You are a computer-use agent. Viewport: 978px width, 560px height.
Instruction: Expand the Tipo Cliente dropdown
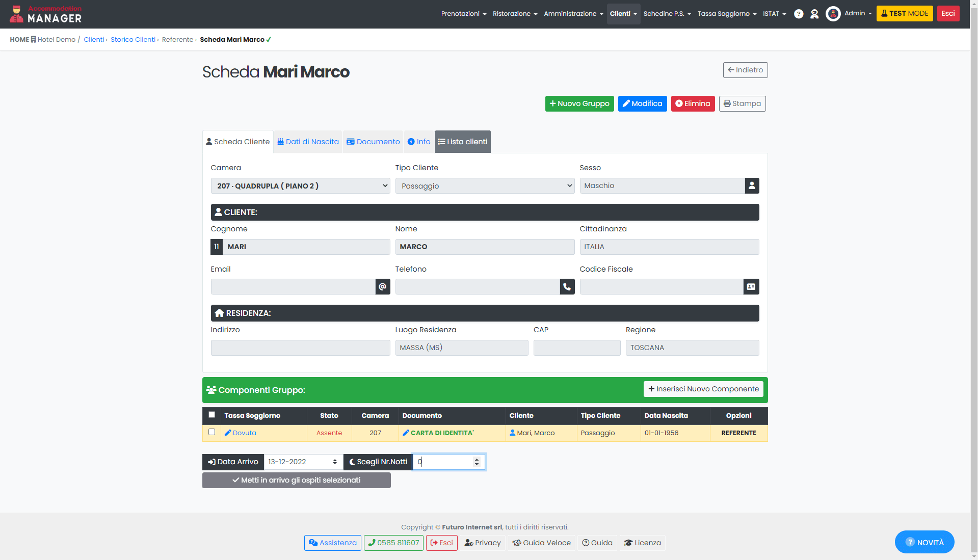tap(485, 186)
